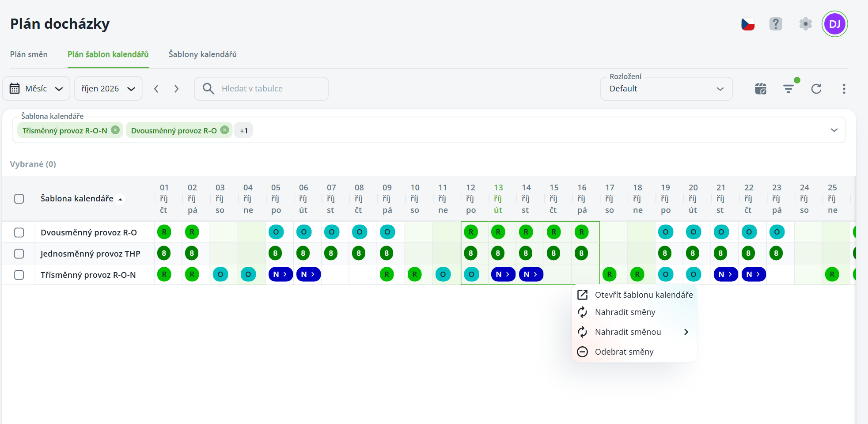This screenshot has height=424, width=868.
Task: Click the Czech flag language icon
Action: tap(748, 24)
